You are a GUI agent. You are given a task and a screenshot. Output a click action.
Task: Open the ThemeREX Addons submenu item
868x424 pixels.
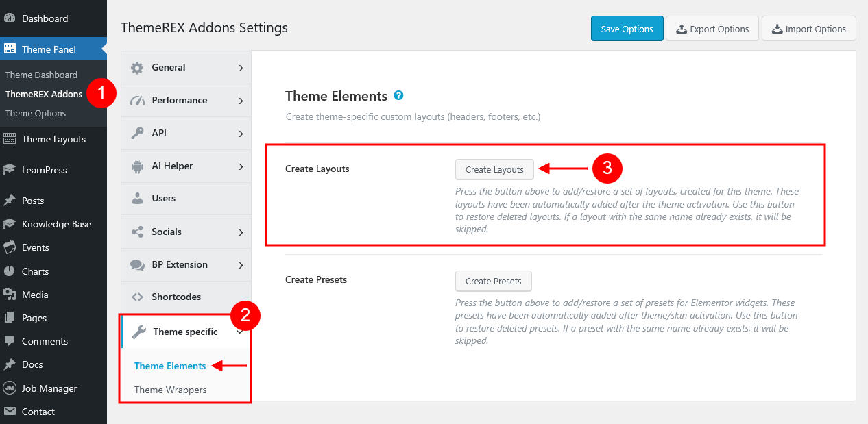[44, 94]
